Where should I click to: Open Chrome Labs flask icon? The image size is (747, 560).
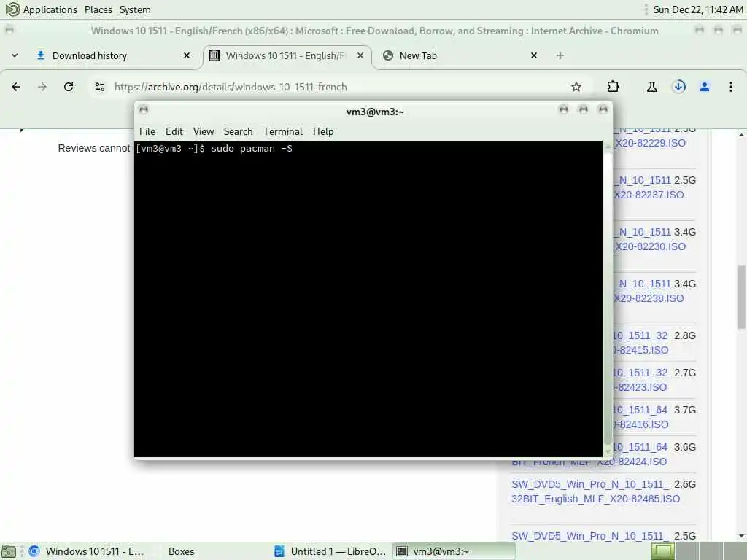651,87
